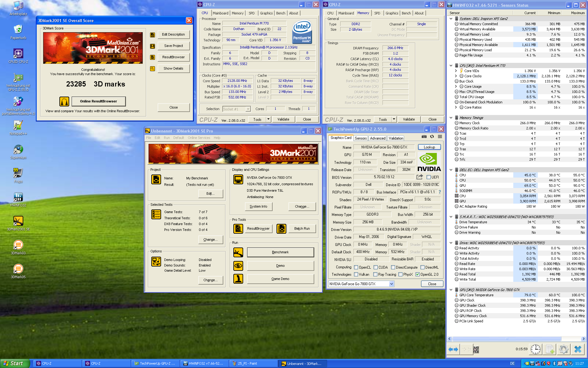588x368 pixels.
Task: Switch to the Mainboard tab in CPU-Z
Action: 221,13
